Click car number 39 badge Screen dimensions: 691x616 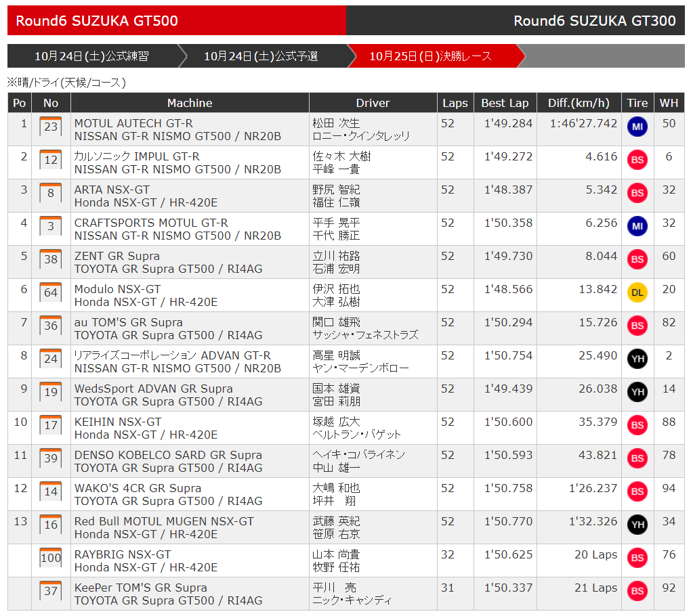(51, 458)
